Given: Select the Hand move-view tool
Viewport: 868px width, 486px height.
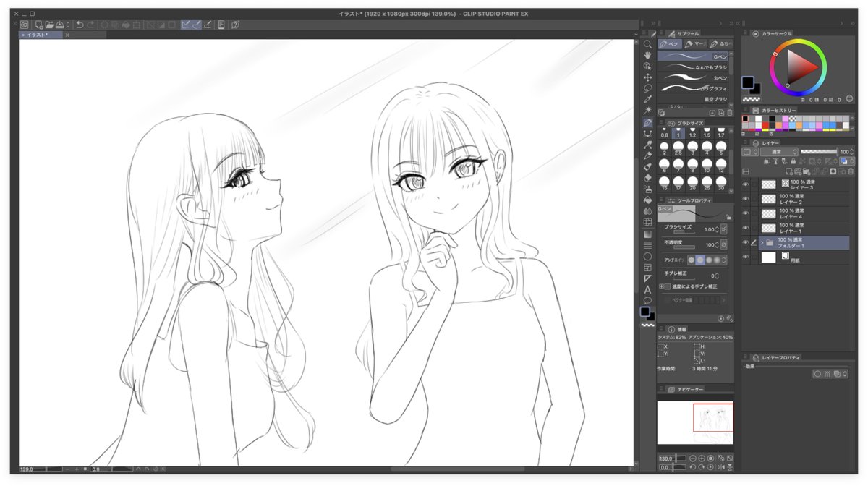Looking at the screenshot, I should [647, 55].
